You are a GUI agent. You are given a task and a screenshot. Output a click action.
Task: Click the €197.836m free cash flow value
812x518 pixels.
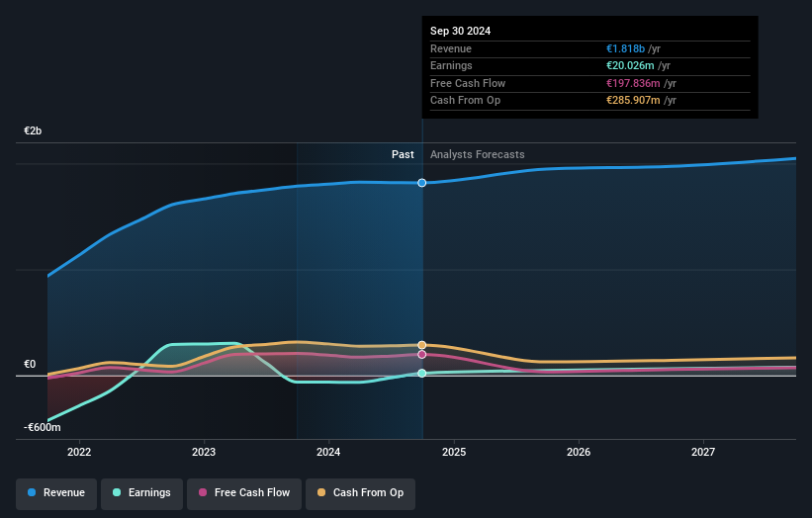pyautogui.click(x=633, y=83)
